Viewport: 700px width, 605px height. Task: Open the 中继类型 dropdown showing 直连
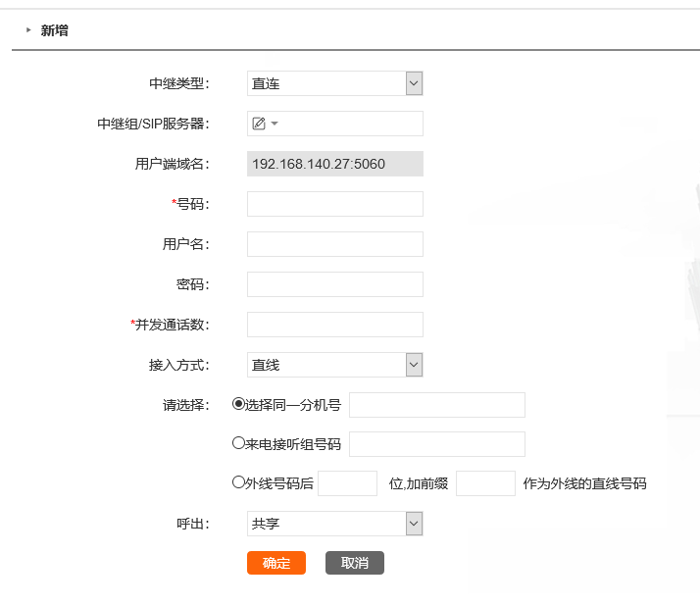click(x=335, y=83)
